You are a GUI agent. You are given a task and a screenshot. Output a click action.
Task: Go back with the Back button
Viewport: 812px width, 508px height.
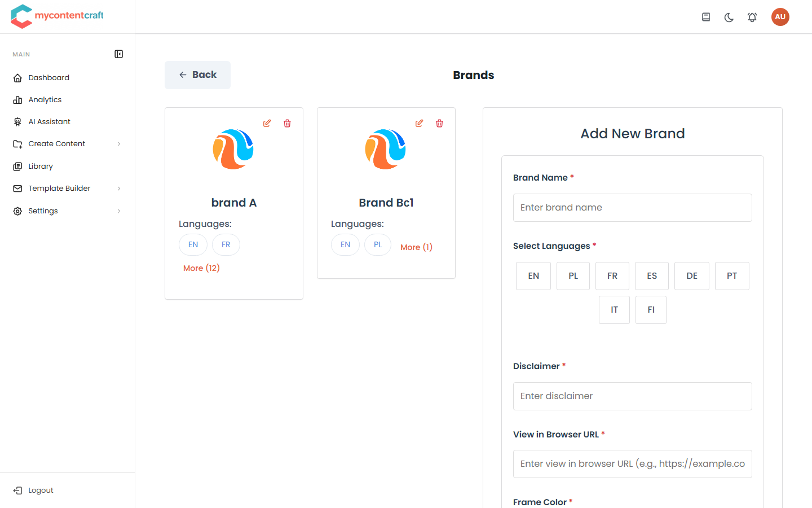click(x=197, y=75)
